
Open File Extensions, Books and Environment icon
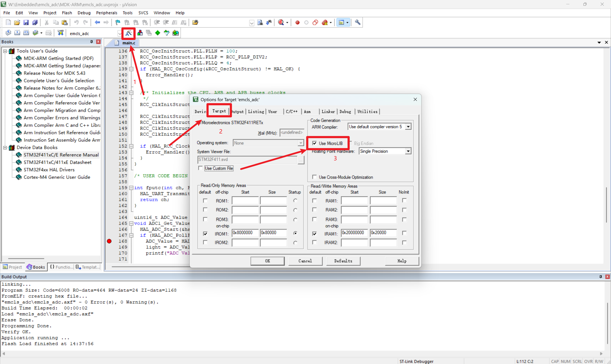(140, 33)
